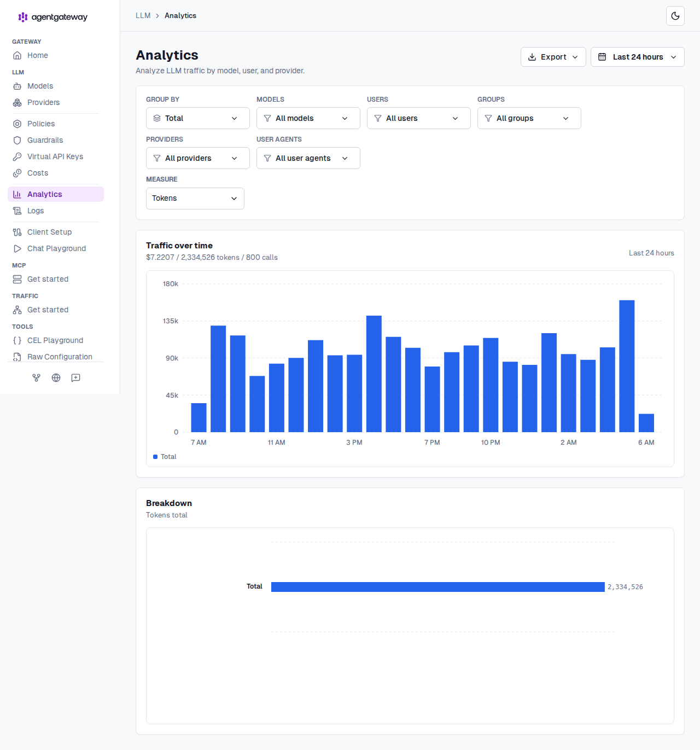Open the Export dropdown chevron

pos(575,57)
